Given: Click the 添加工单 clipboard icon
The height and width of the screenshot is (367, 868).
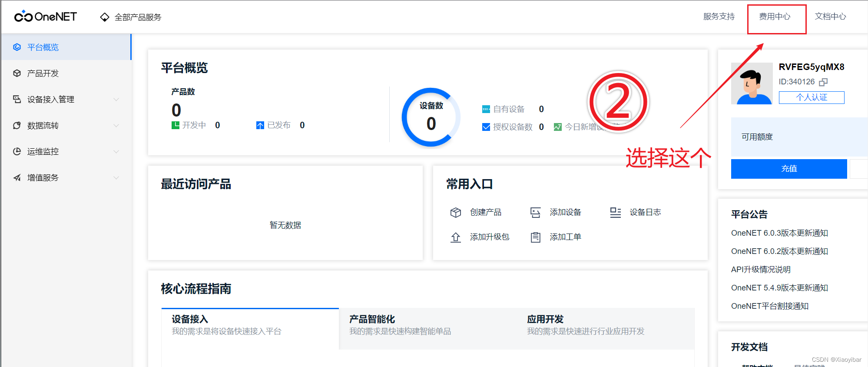Looking at the screenshot, I should 535,237.
